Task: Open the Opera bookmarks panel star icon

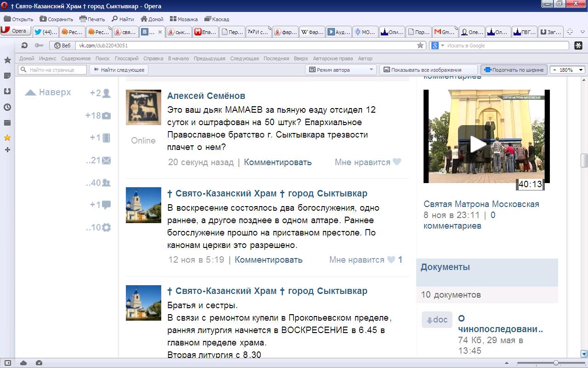Action: (x=7, y=60)
